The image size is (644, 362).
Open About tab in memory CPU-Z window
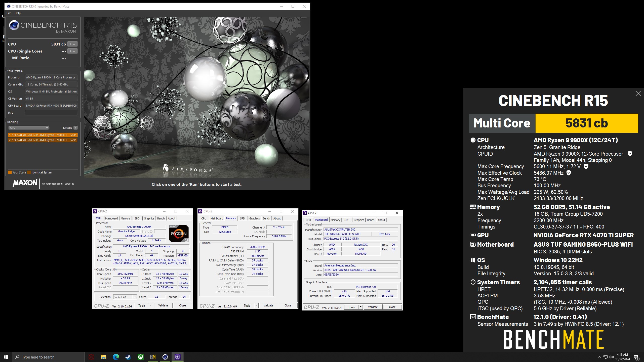[x=277, y=218]
